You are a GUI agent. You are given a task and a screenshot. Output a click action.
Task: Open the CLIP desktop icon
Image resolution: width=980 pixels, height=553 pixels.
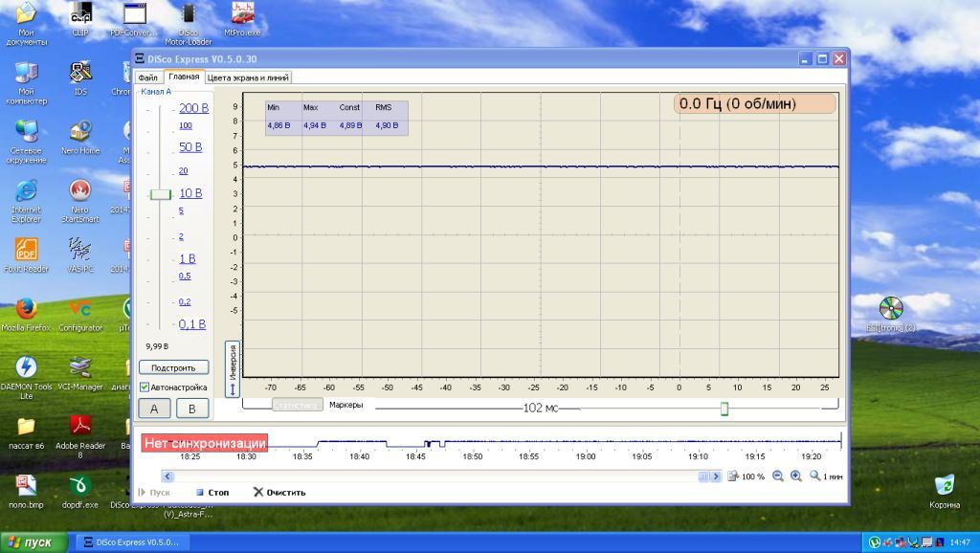click(x=80, y=19)
